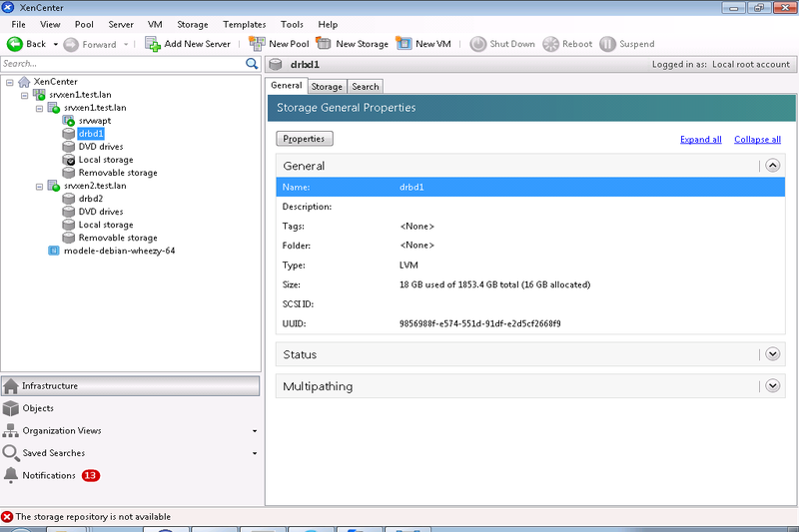Select the Objects view button
The height and width of the screenshot is (532, 799).
click(130, 408)
